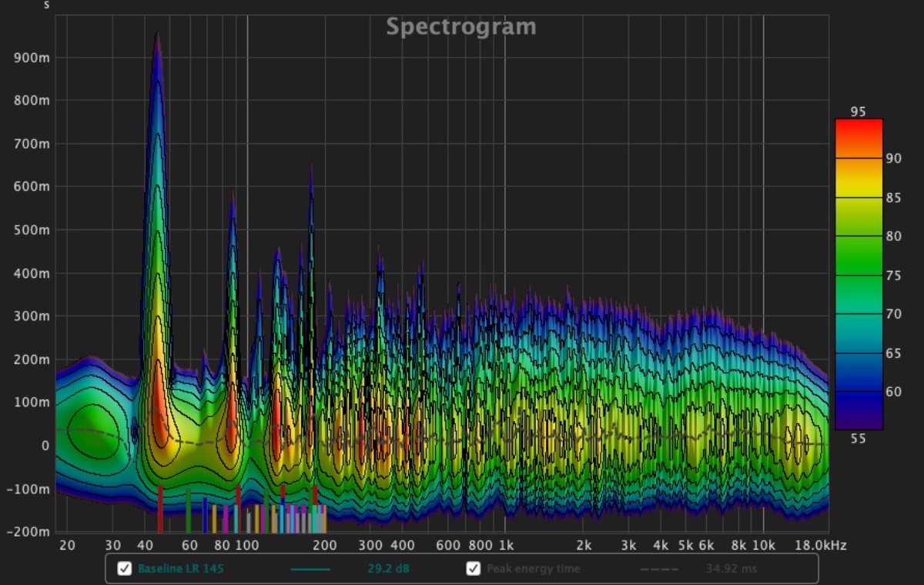Toggle the Peak energy time checkbox

click(x=474, y=569)
